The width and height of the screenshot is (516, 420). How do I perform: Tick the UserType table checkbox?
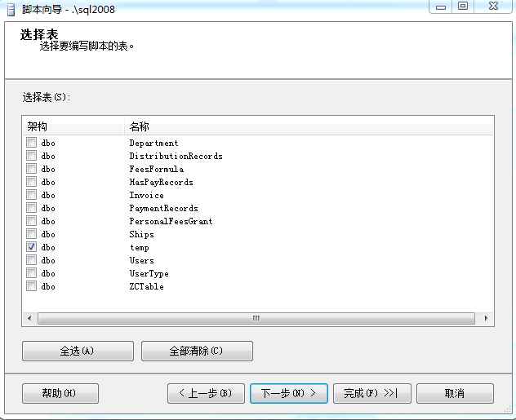(31, 273)
